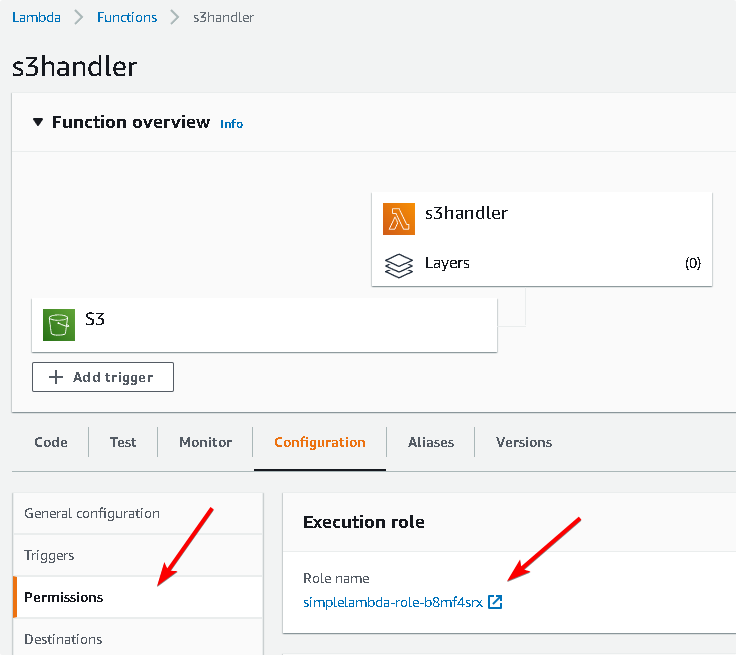736x655 pixels.
Task: Click the Add trigger button
Action: point(103,377)
